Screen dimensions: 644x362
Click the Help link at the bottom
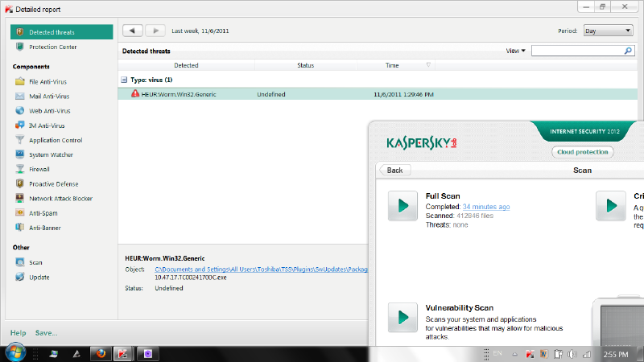(x=18, y=333)
